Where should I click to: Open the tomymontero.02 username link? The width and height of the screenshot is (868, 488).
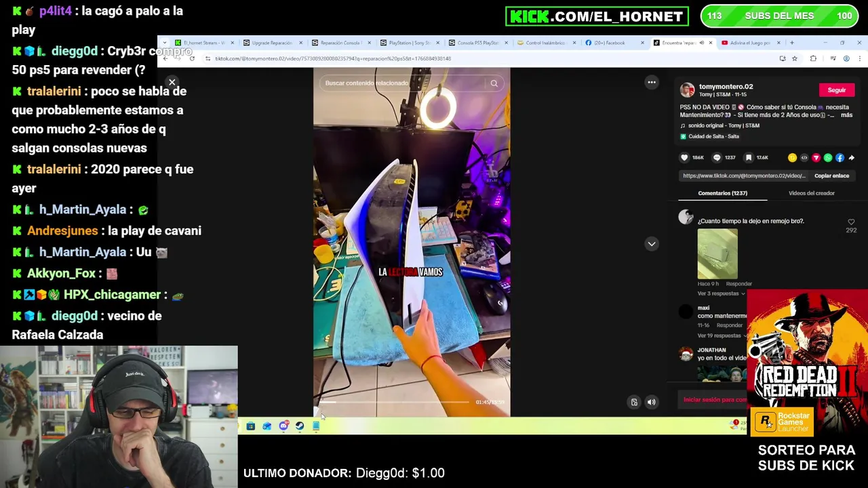726,87
